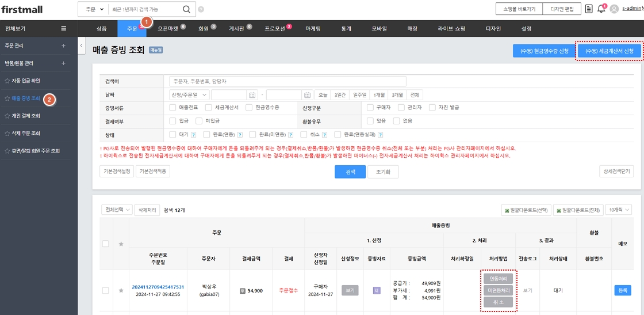Toggle the hamburger menu next to 전체보기
Viewport: 644px width, 315px height.
[x=64, y=28]
